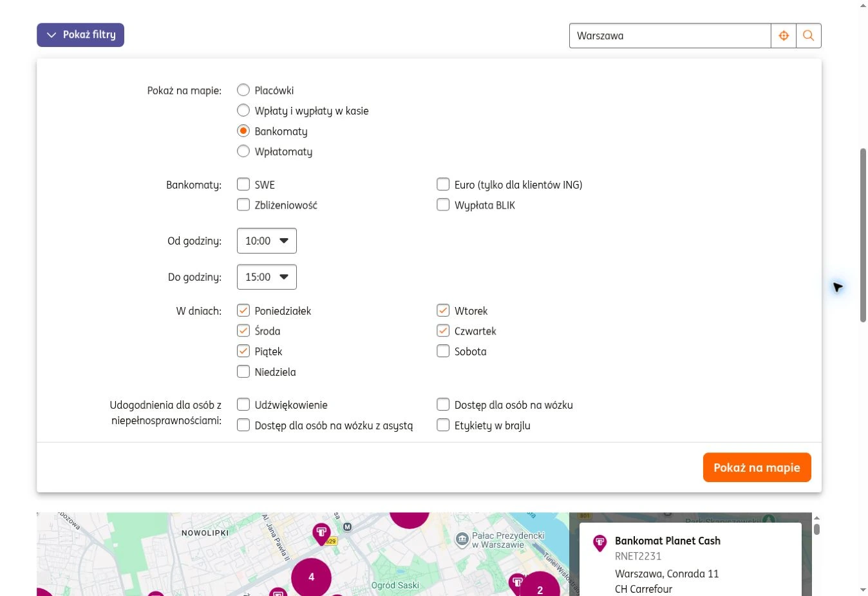Select the ATM pin near Al. Jana Pawła II

pos(321,534)
